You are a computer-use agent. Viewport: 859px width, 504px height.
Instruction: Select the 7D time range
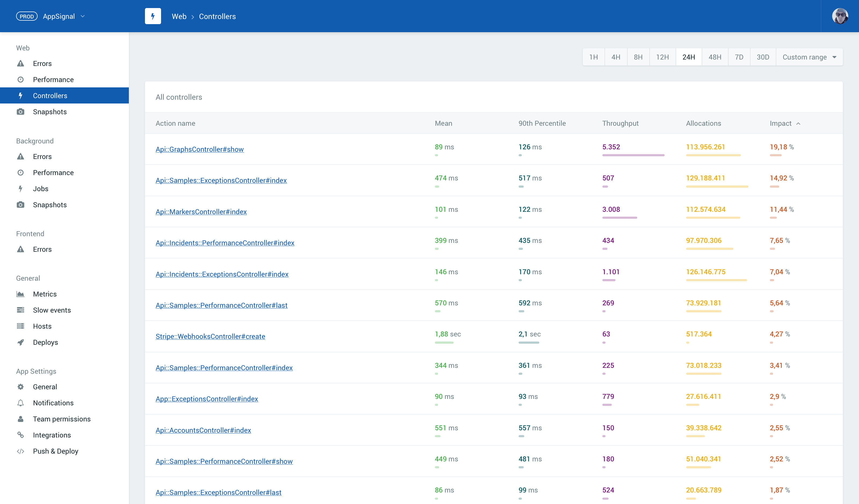click(739, 57)
